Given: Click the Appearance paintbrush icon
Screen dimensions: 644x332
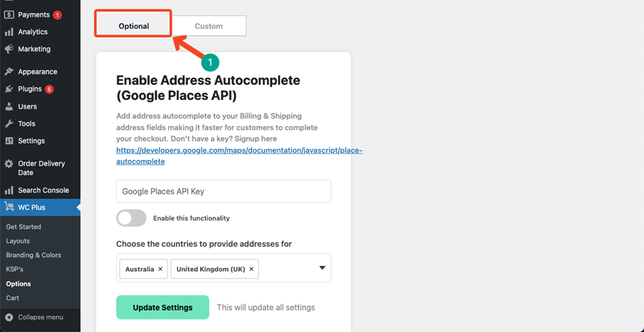Looking at the screenshot, I should coord(9,71).
